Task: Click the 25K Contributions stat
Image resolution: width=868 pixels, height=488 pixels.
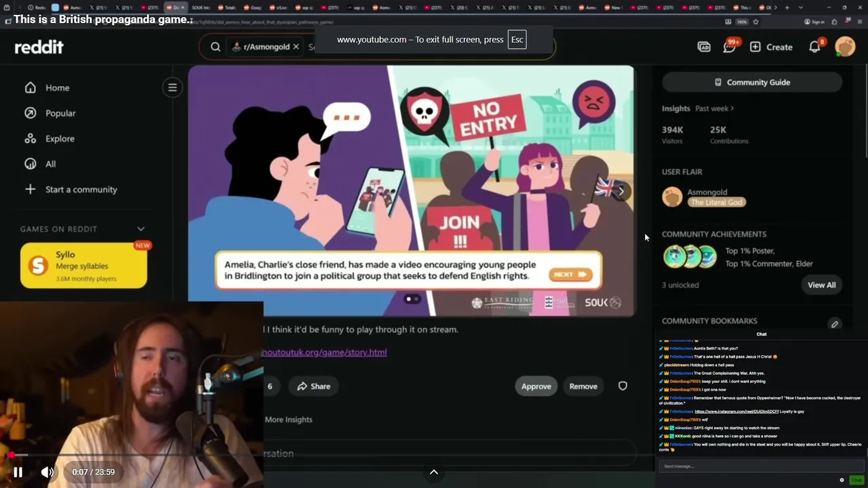Action: (x=729, y=134)
